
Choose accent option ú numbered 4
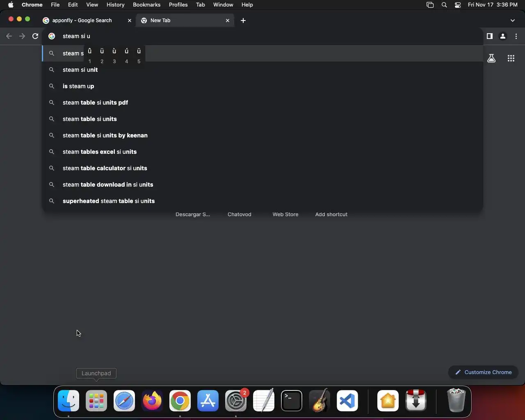click(126, 55)
